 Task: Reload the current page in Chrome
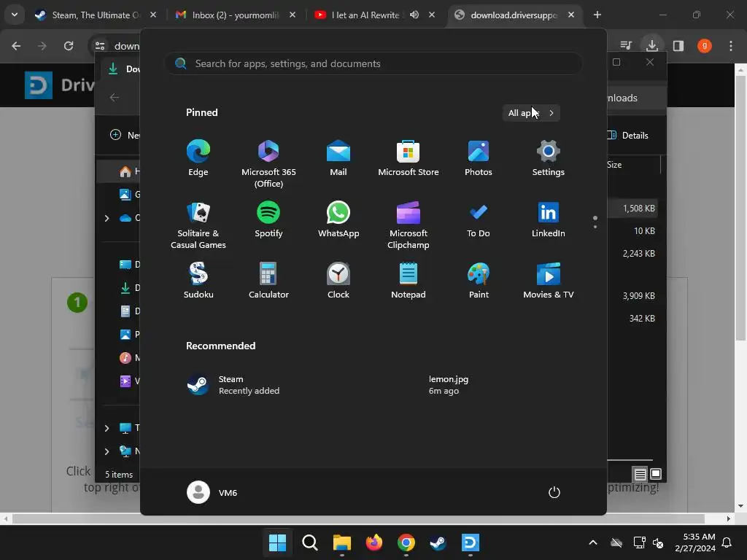tap(69, 46)
